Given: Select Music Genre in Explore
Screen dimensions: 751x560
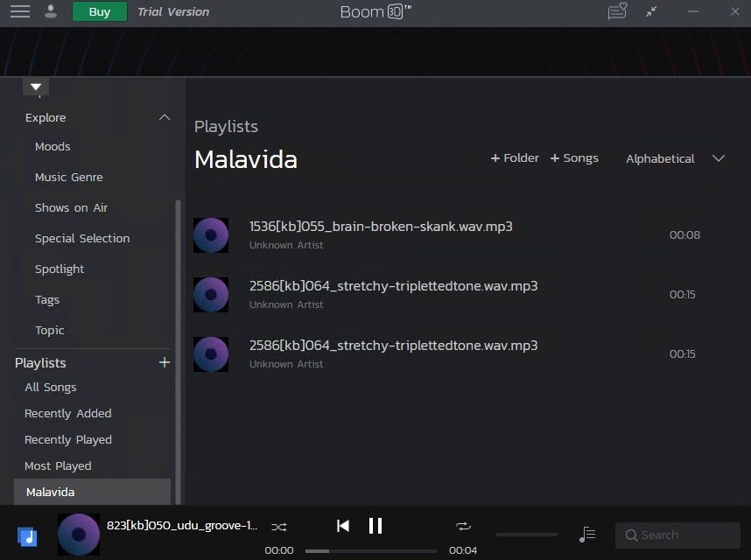Looking at the screenshot, I should (69, 177).
